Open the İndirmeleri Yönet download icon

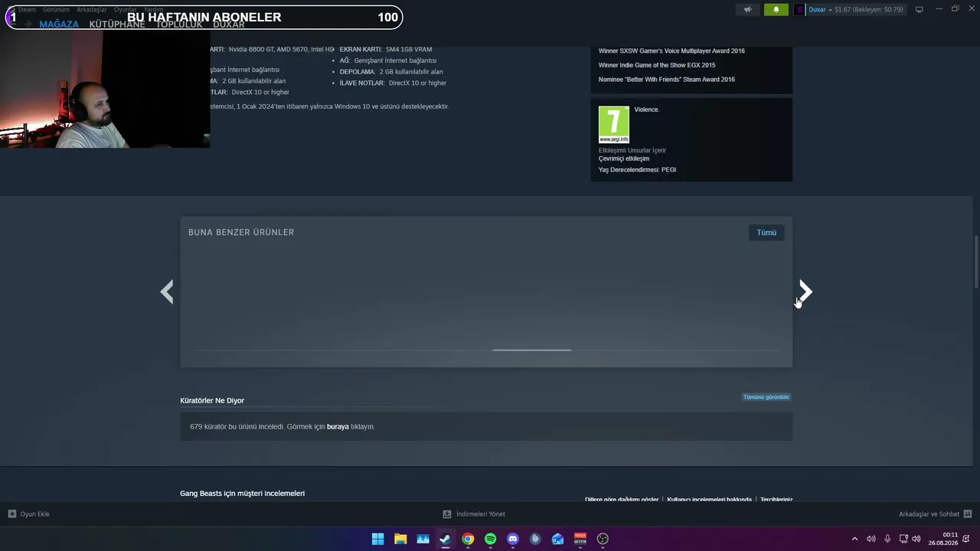[447, 514]
